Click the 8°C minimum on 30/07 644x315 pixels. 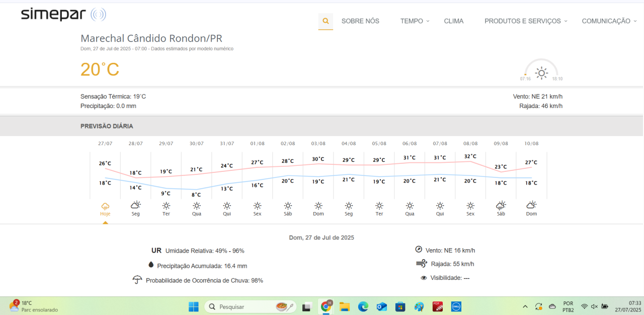coord(197,194)
